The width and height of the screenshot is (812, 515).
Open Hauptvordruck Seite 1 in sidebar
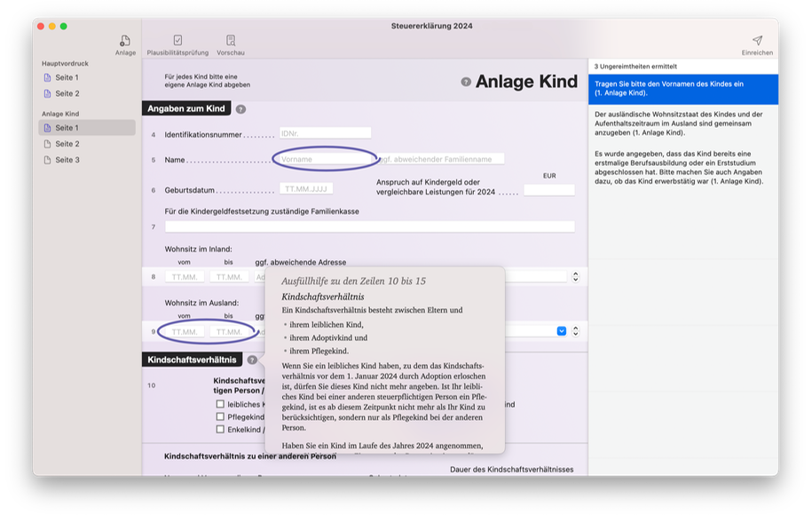click(x=67, y=78)
